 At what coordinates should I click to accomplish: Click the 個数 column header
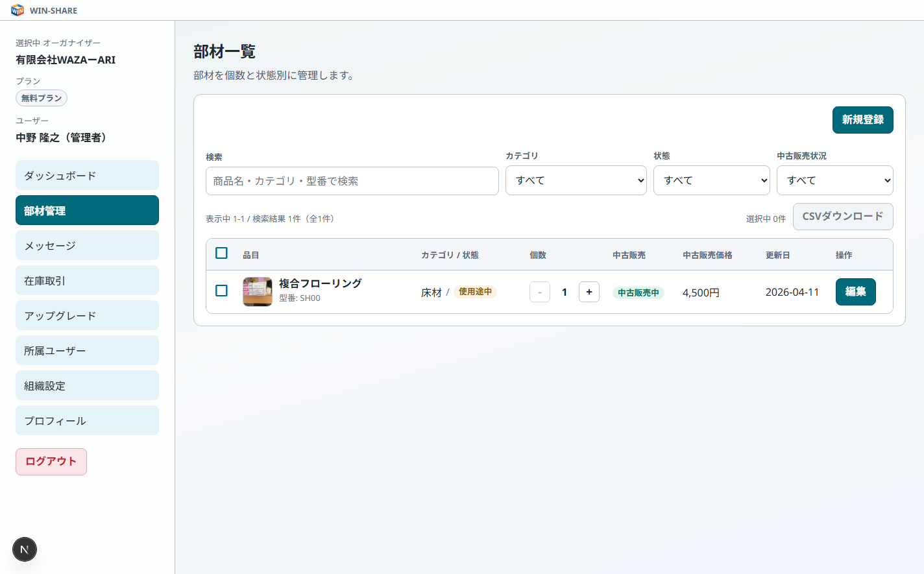pyautogui.click(x=538, y=256)
